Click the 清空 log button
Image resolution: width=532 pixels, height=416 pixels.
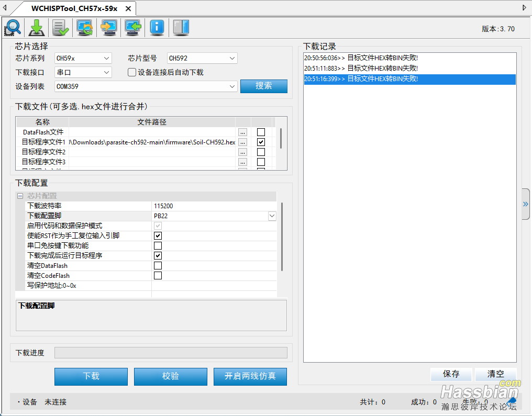pyautogui.click(x=495, y=374)
